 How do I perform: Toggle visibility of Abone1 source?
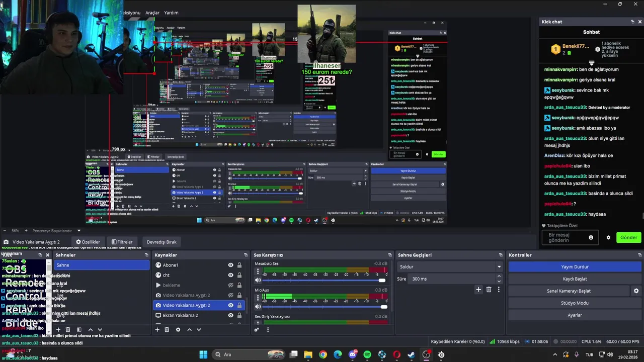point(231,265)
